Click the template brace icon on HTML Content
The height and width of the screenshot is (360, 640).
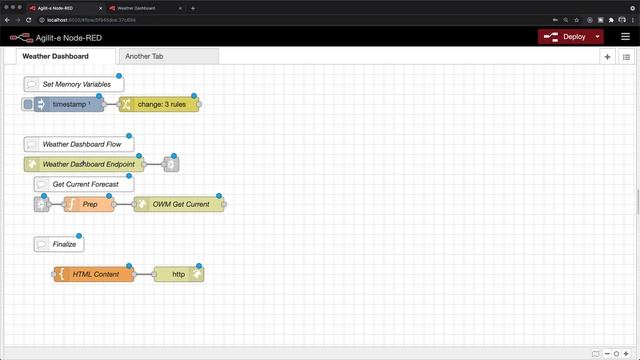(x=61, y=274)
